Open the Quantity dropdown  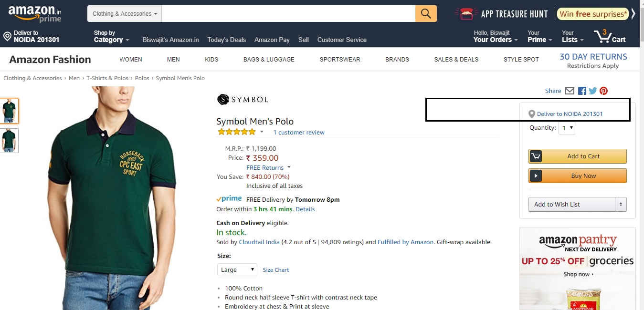[x=567, y=128]
